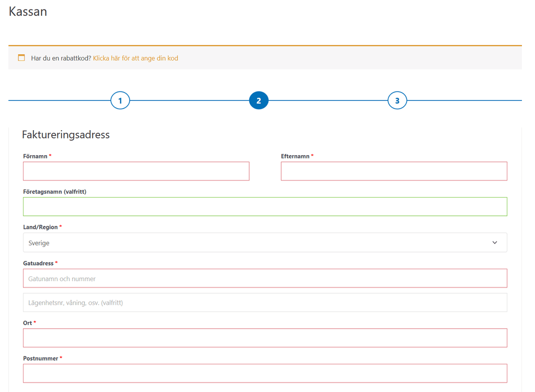Focus the Lägenhetsnr, våning optional field

(x=265, y=303)
